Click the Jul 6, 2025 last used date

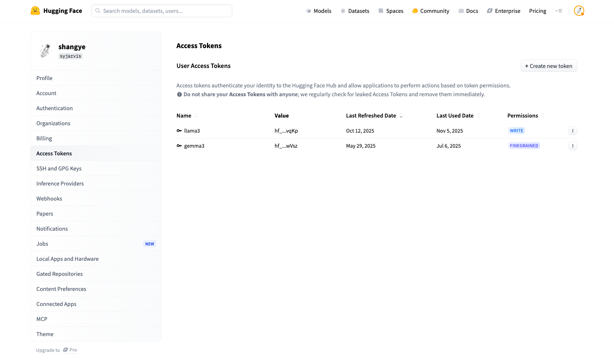(x=449, y=146)
